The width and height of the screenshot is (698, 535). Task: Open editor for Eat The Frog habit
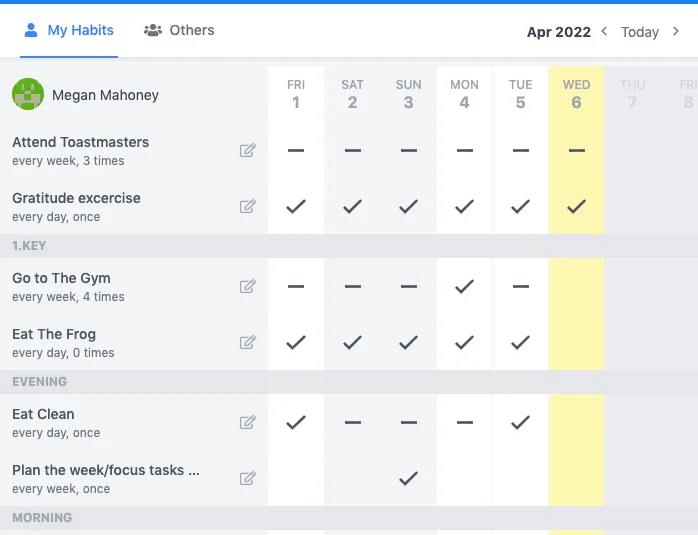pyautogui.click(x=247, y=343)
